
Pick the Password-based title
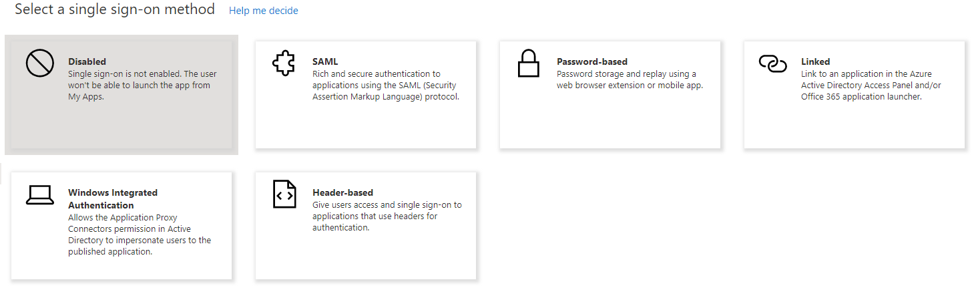point(591,61)
